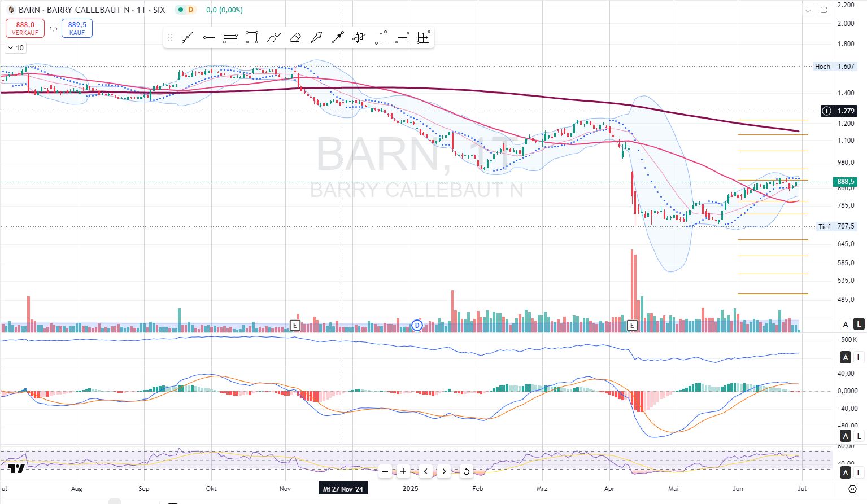Toggle auto scale A on MACD pane

846,436
